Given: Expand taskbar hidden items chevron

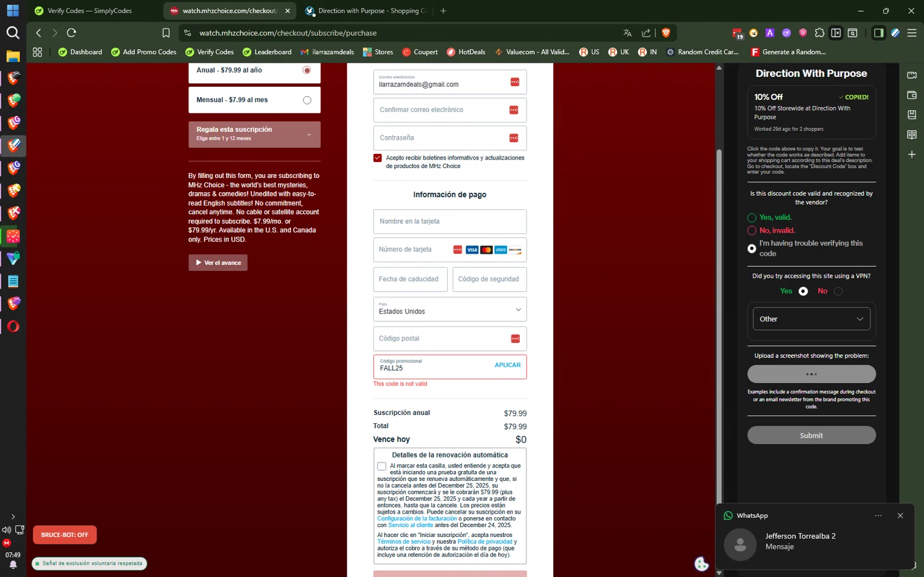Looking at the screenshot, I should pyautogui.click(x=13, y=517).
